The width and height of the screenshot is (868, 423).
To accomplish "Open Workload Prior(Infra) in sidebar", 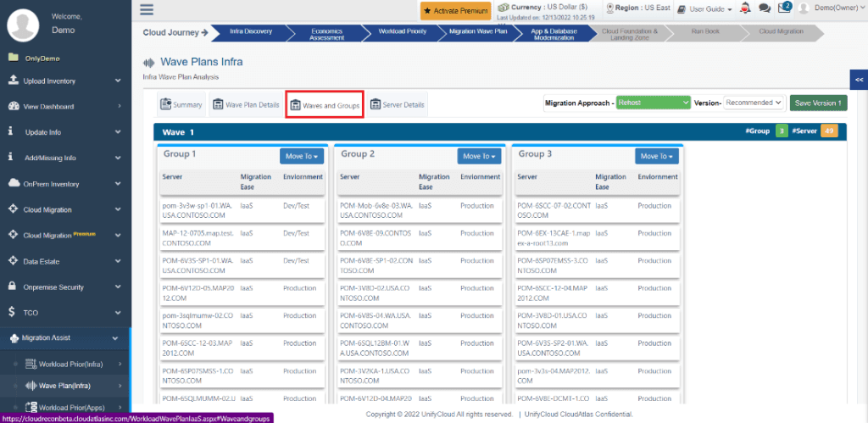I will 72,364.
